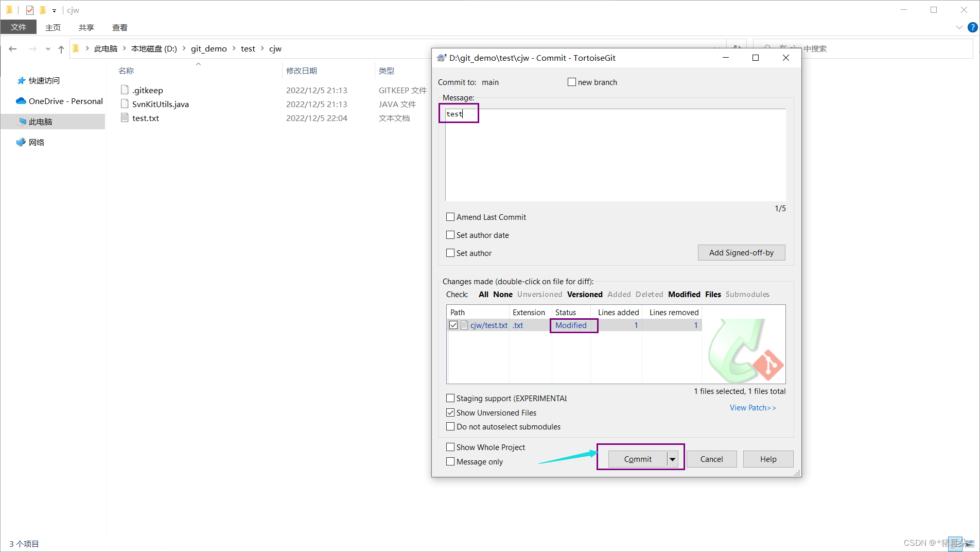Screen dimensions: 980x552
Task: Click the View Patch link
Action: click(x=752, y=407)
